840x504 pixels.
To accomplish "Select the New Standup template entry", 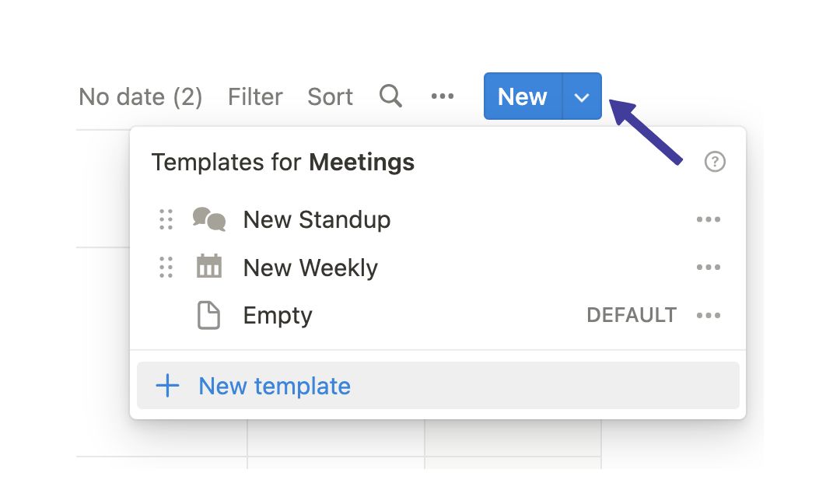I will coord(317,219).
